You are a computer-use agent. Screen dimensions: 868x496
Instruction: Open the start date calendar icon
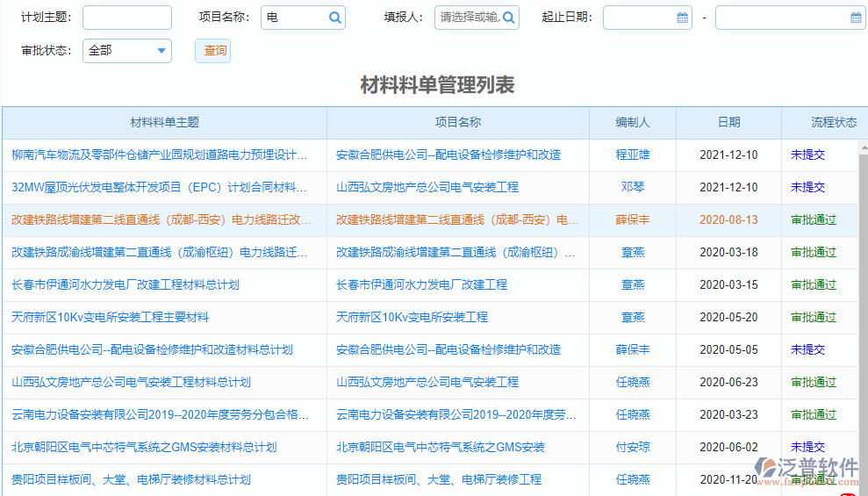(x=682, y=18)
